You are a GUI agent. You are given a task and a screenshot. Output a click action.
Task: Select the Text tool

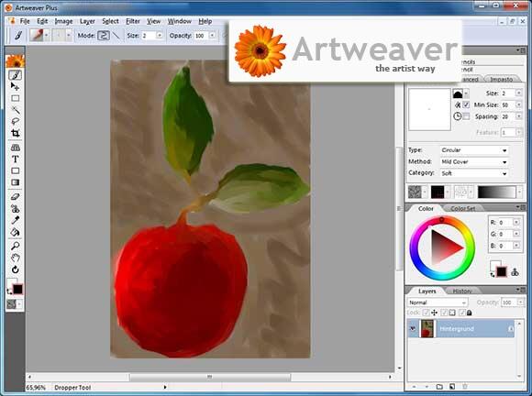click(15, 159)
